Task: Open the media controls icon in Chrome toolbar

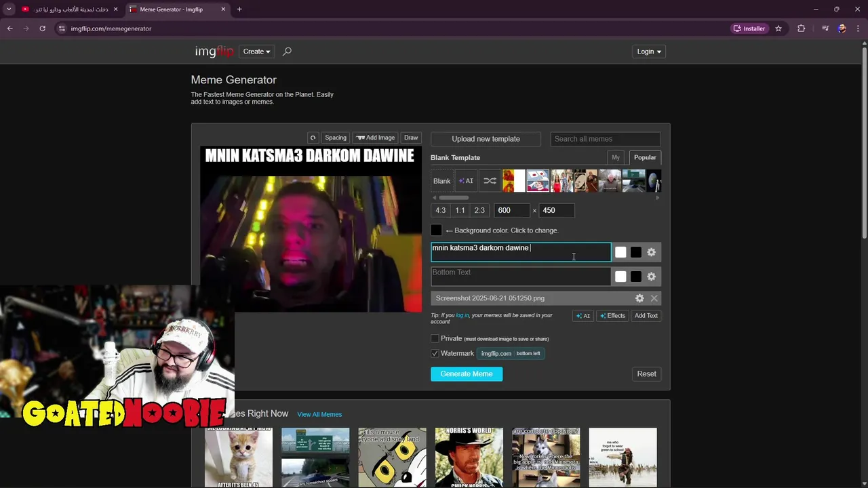Action: (x=825, y=28)
